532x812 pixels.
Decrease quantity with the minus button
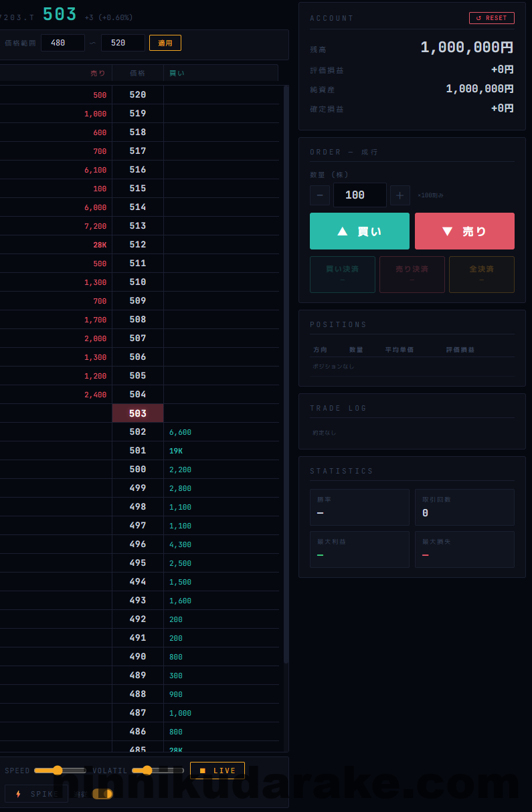tap(319, 195)
